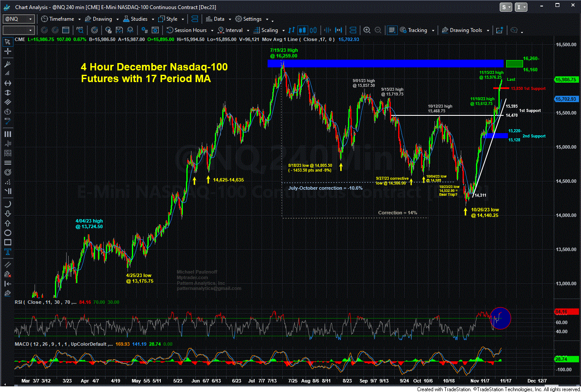The height and width of the screenshot is (392, 581).
Task: Click the blue RSI circle annotation
Action: click(x=501, y=318)
